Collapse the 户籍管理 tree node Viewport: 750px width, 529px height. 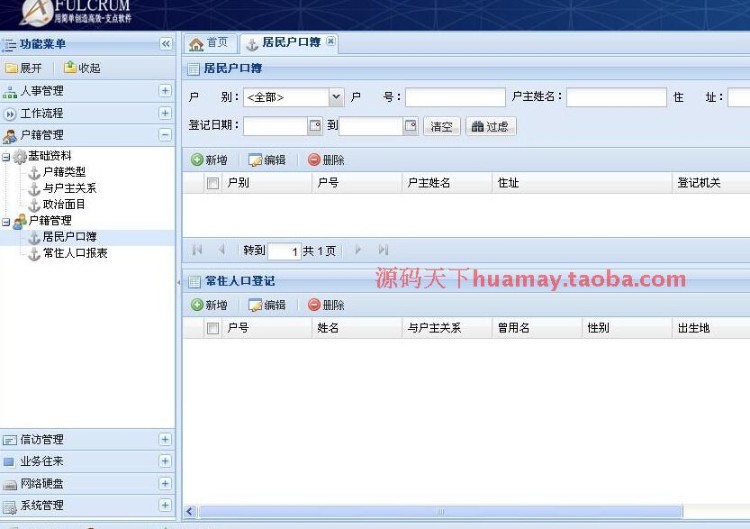tap(6, 222)
